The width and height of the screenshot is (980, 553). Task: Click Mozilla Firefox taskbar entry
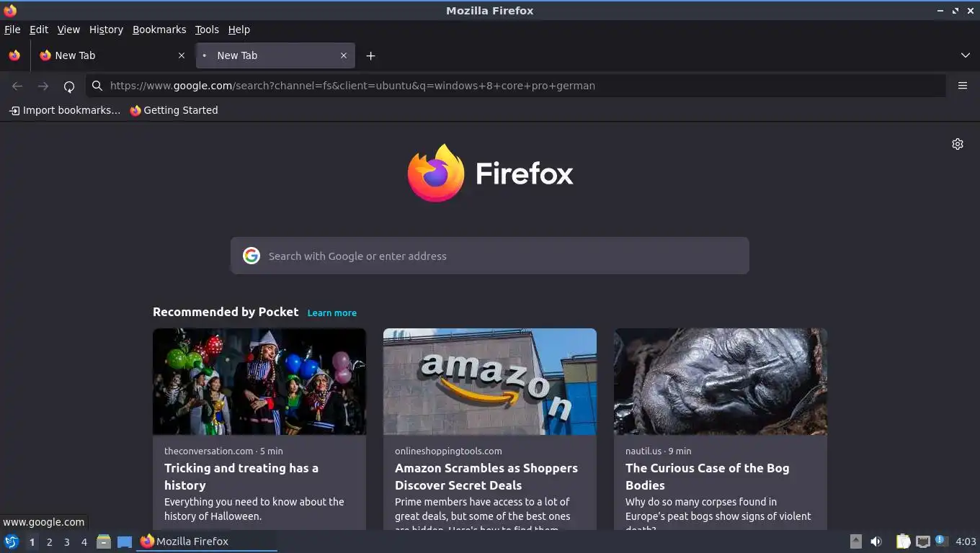pyautogui.click(x=208, y=541)
